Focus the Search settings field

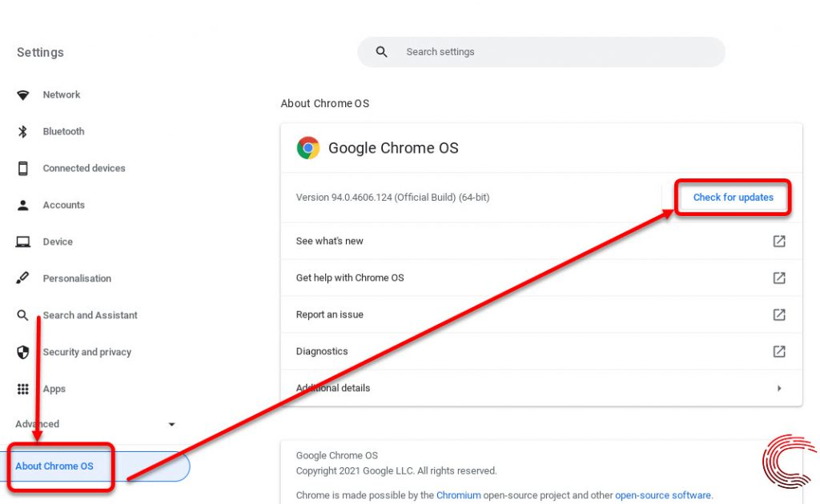point(541,52)
